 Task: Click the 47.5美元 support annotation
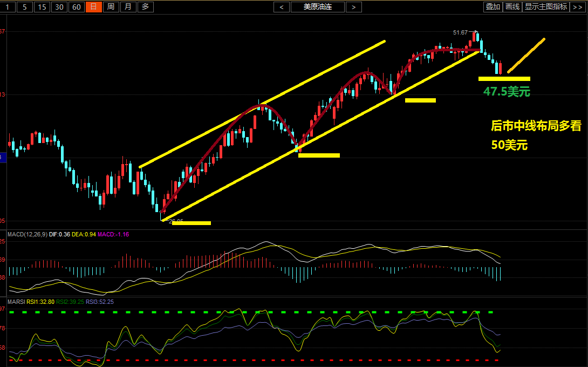[x=507, y=92]
